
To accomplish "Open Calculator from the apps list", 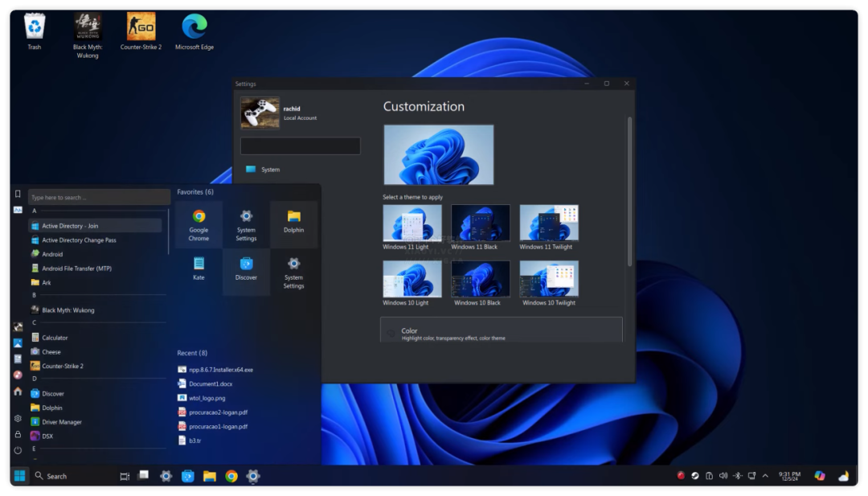I will (x=55, y=338).
